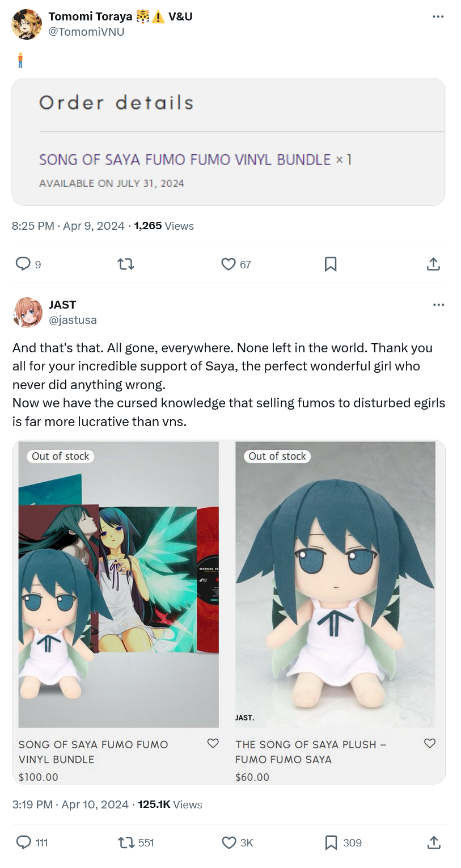
Task: Open more options on JAST's tweet
Action: point(438,305)
